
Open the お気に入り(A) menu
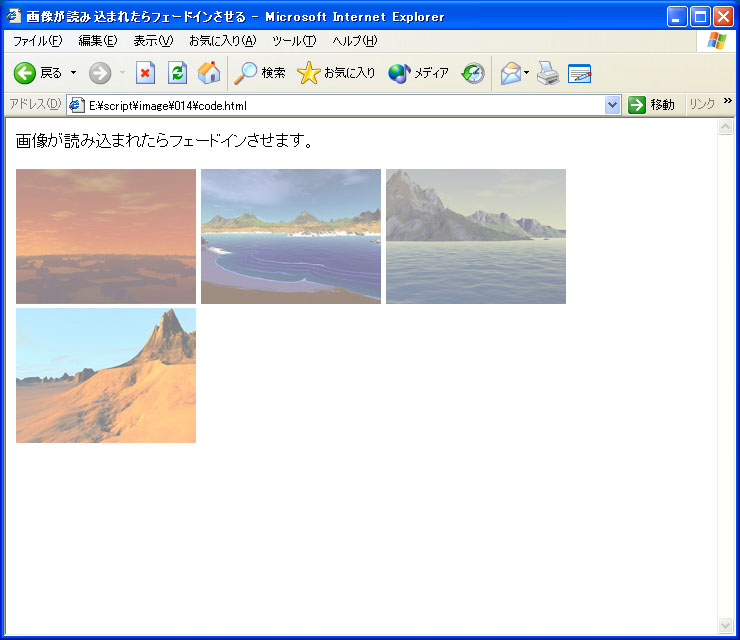[x=223, y=41]
